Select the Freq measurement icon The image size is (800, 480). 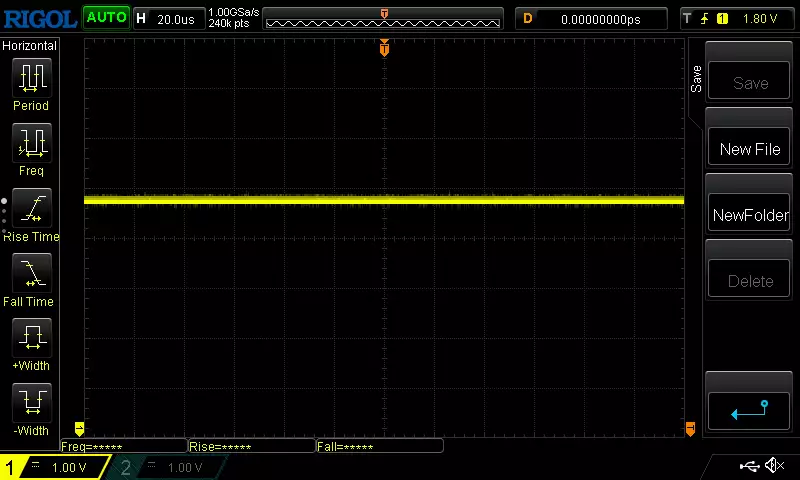(32, 143)
